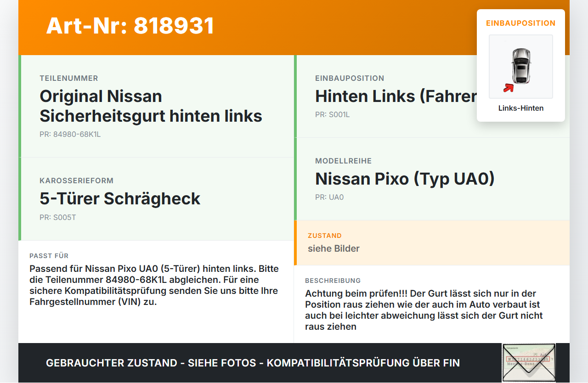Click the 'siehe Bilder' condition text
Image resolution: width=588 pixels, height=383 pixels.
tap(334, 248)
